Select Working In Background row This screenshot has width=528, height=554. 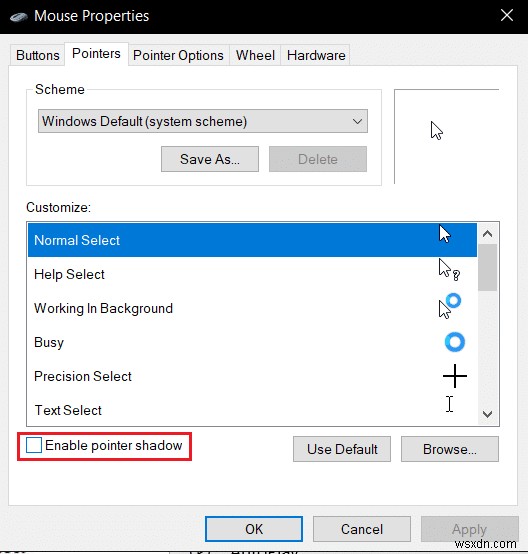pyautogui.click(x=252, y=308)
